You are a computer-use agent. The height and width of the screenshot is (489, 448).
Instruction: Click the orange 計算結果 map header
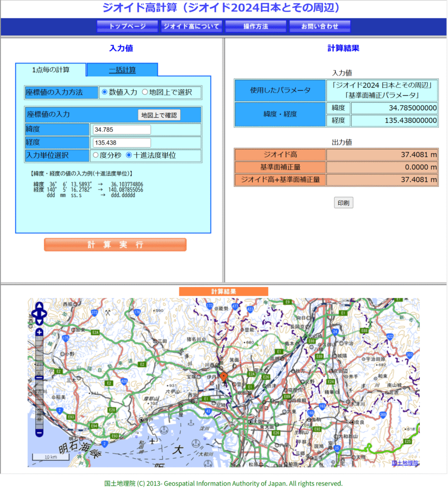tap(223, 291)
